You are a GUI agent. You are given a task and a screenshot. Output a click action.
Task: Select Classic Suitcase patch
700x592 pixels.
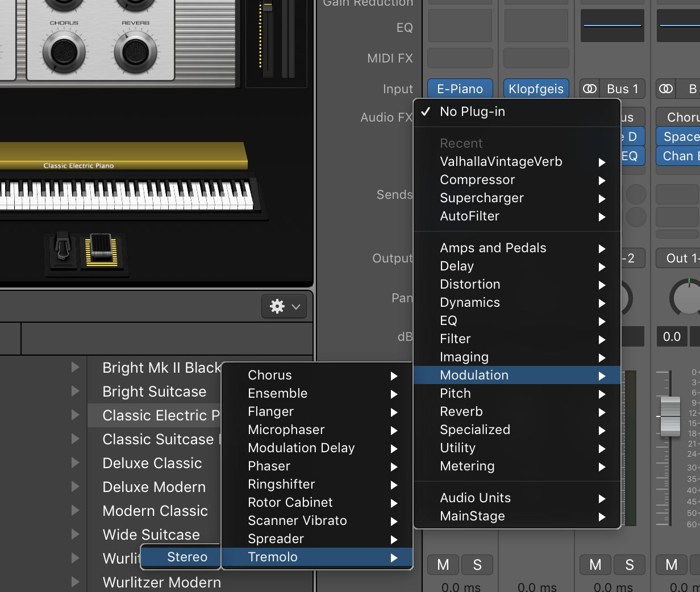coord(155,439)
